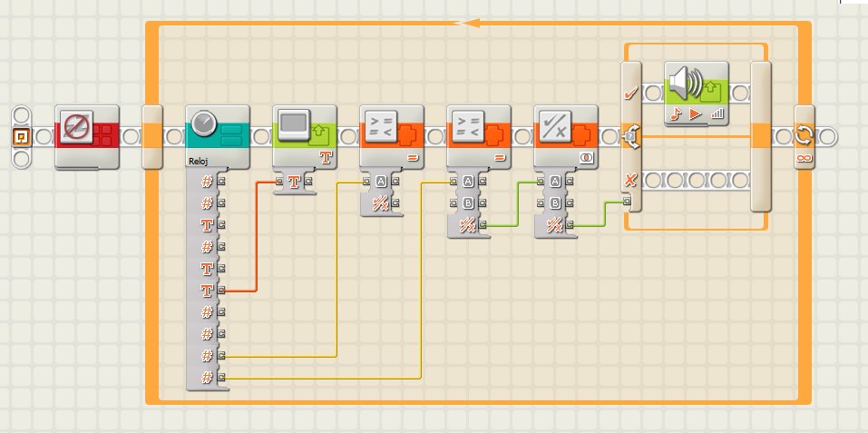Select the Stop block with red icon
This screenshot has height=433, width=868.
pos(87,137)
